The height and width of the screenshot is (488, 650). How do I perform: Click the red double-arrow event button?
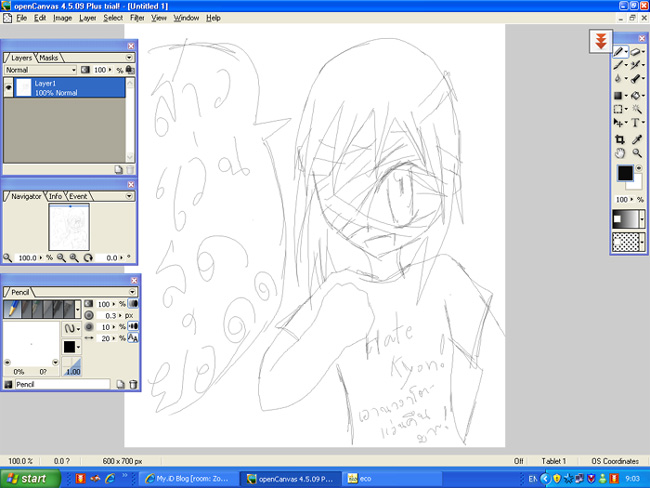601,41
